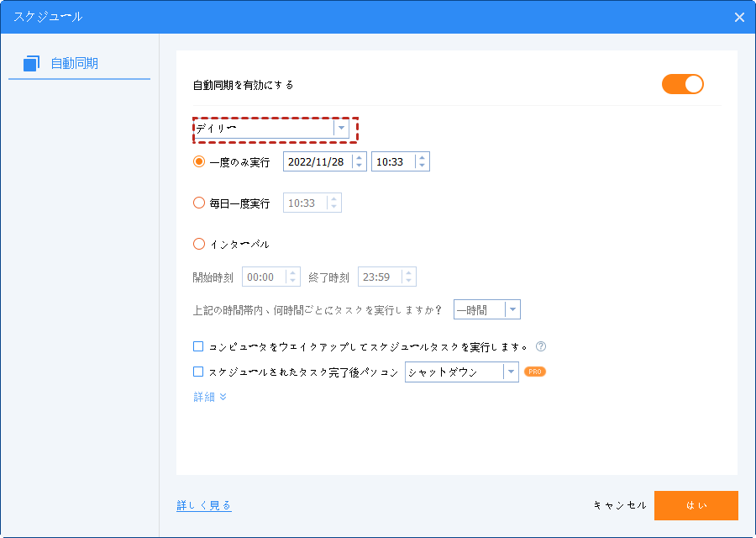Open the 自動同期 tab
The height and width of the screenshot is (538, 756).
pos(79,63)
